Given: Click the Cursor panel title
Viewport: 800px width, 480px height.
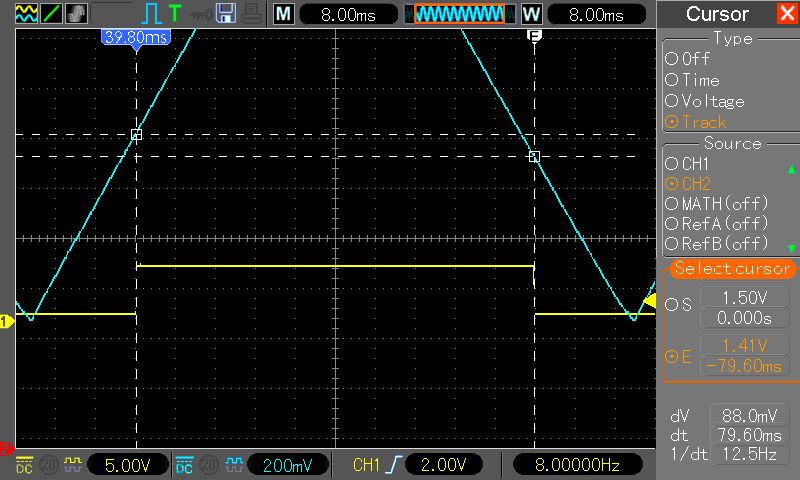Looking at the screenshot, I should [x=717, y=14].
